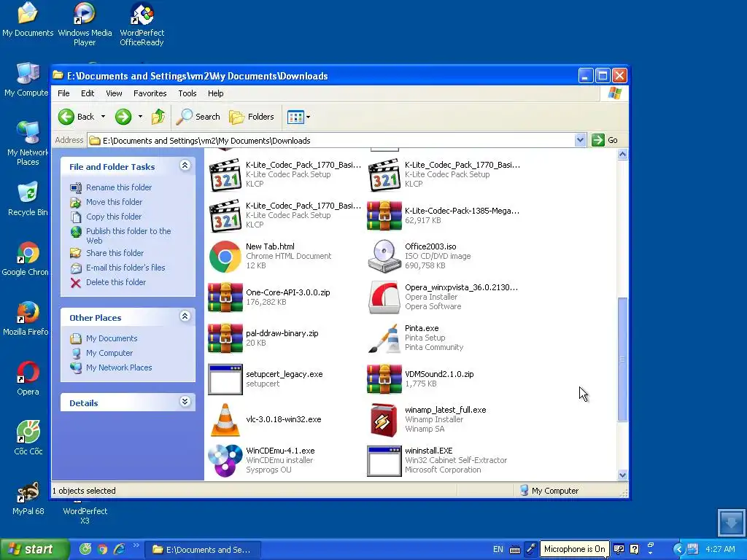Expand the Details panel
The image size is (747, 560).
185,402
